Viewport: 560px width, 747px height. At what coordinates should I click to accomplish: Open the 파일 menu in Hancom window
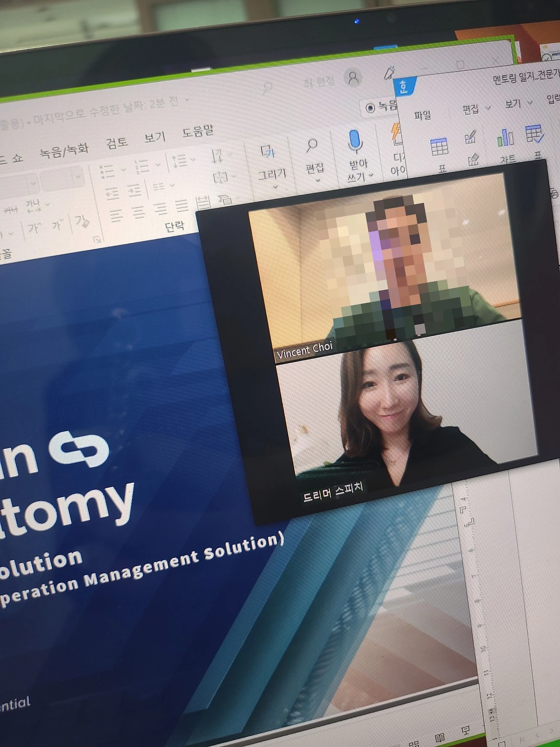point(423,115)
